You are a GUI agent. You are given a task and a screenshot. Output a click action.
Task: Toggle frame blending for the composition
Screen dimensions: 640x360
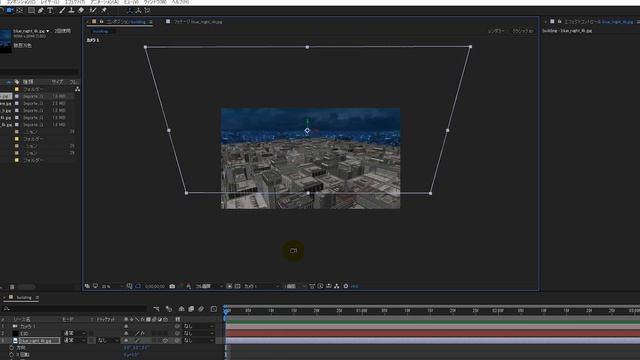coord(191,309)
